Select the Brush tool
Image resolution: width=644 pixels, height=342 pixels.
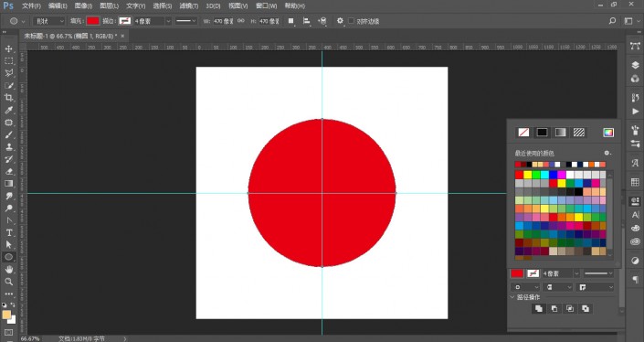coord(8,134)
